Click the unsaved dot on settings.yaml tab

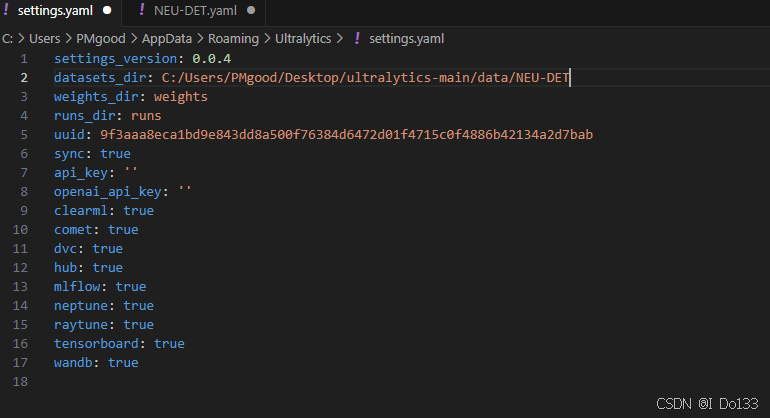(x=107, y=10)
